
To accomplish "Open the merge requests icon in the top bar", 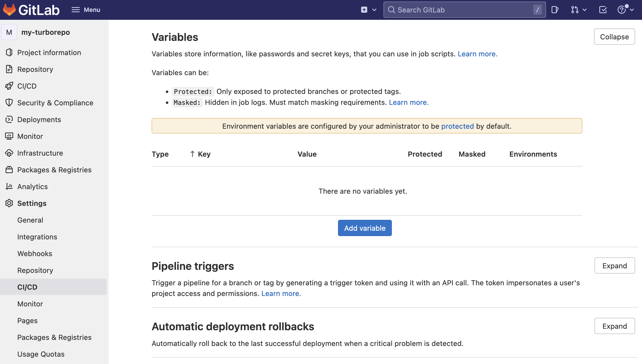I will [x=574, y=10].
